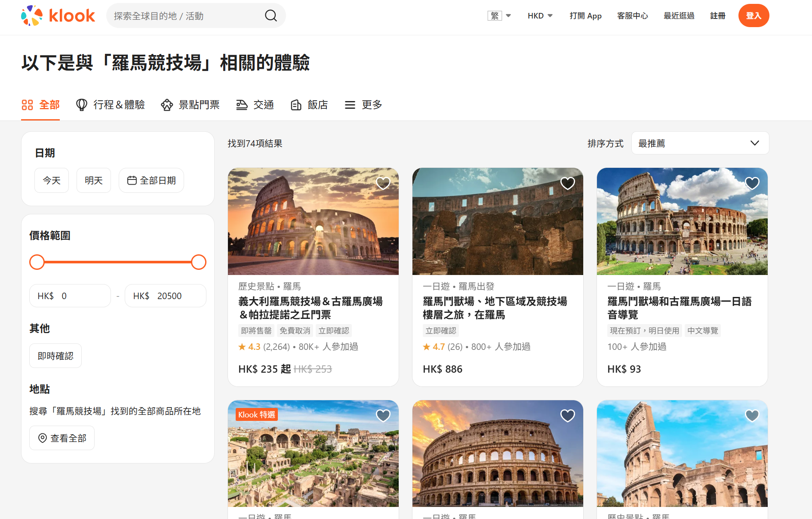Toggle the 明天 date filter

click(94, 180)
